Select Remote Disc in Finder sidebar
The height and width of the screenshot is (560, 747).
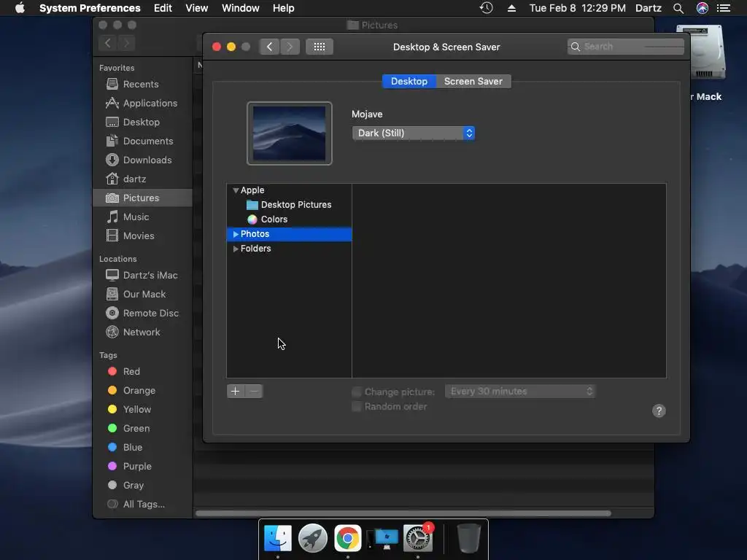142,314
